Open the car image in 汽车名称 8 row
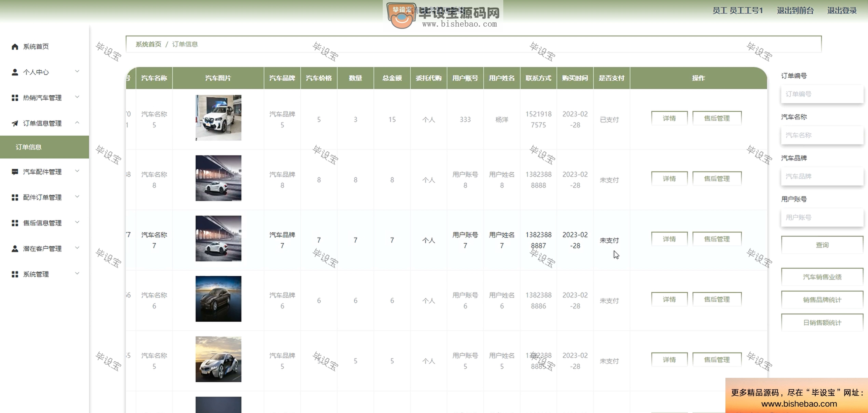868x413 pixels. coord(218,178)
